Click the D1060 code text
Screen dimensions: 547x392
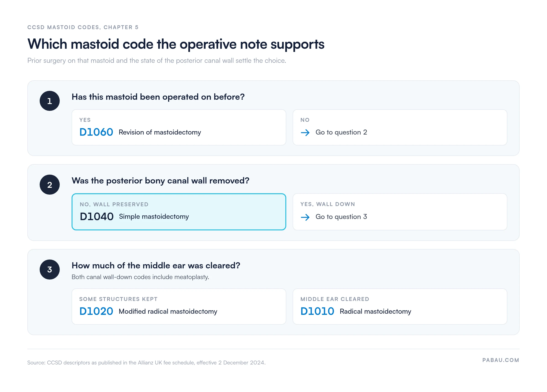pos(96,132)
